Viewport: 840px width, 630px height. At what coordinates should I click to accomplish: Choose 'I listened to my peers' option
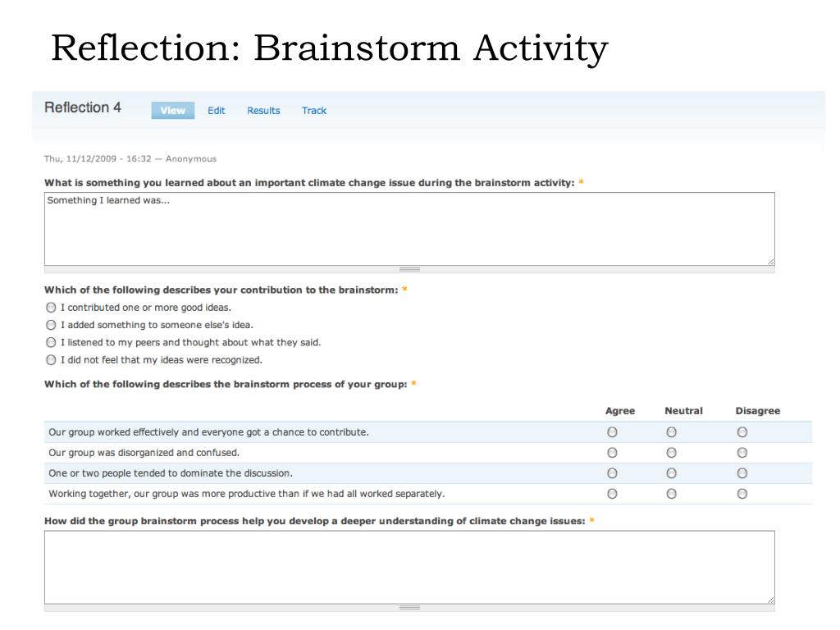pyautogui.click(x=51, y=342)
